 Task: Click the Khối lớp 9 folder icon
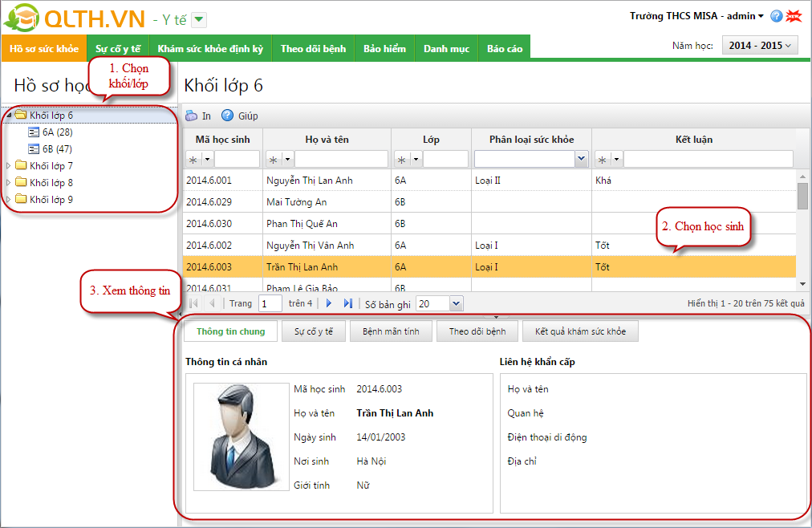click(21, 199)
